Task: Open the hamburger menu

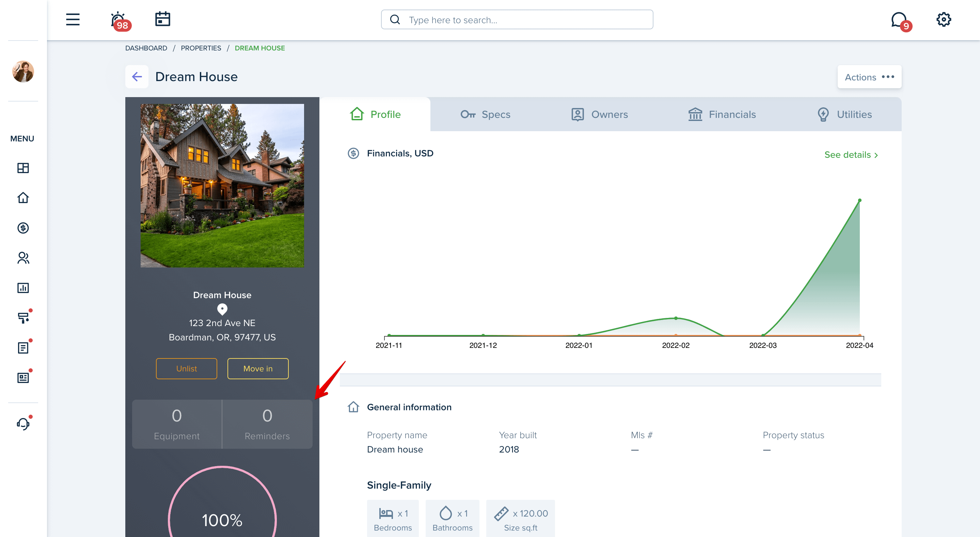Action: point(73,19)
